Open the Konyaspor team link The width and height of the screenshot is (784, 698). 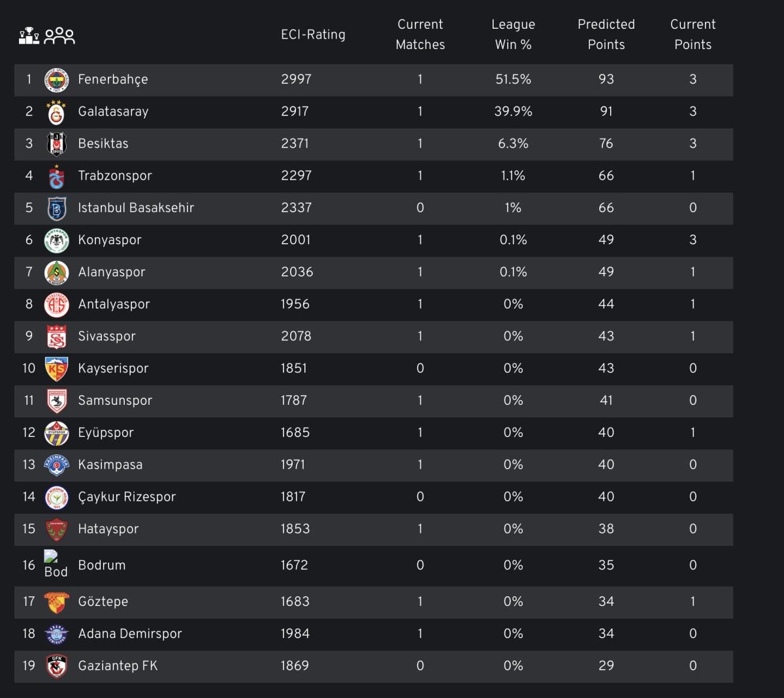pyautogui.click(x=110, y=240)
